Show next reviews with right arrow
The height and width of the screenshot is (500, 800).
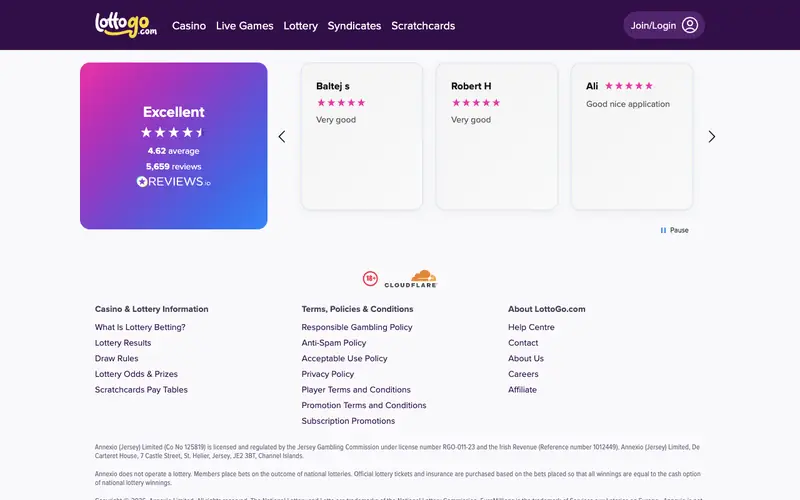(x=712, y=136)
